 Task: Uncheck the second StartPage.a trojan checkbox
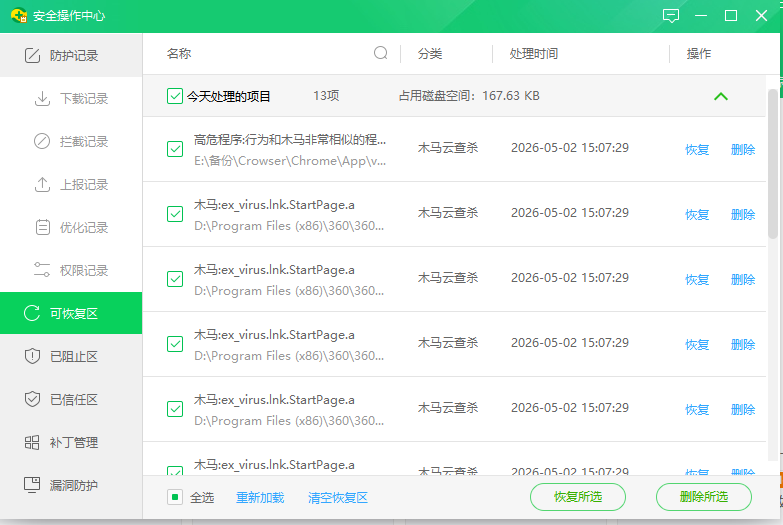click(x=175, y=279)
